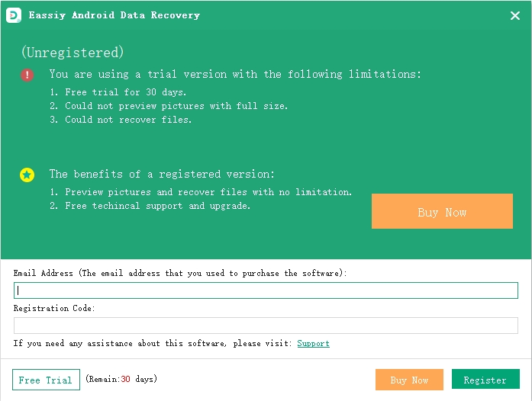Click "The benefits of a registered version:" heading

click(x=162, y=174)
